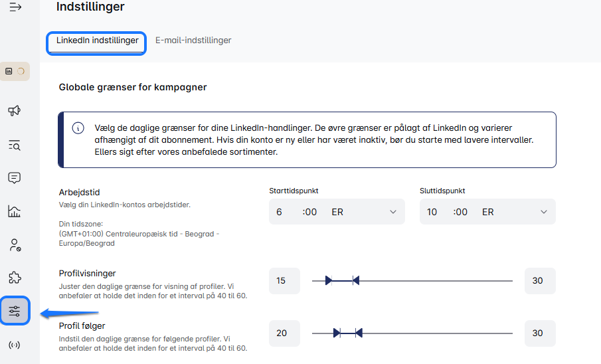Open the search list icon in sidebar
This screenshot has height=364, width=601.
[x=15, y=144]
